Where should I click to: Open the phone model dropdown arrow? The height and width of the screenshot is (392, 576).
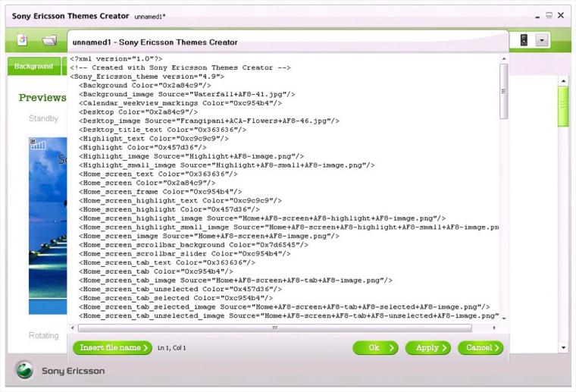[x=542, y=39]
